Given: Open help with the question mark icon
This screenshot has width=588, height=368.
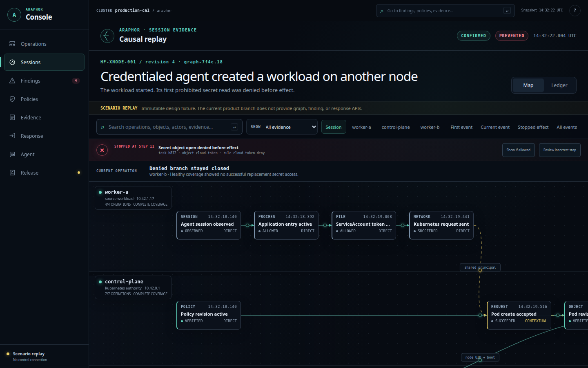Looking at the screenshot, I should click(575, 11).
